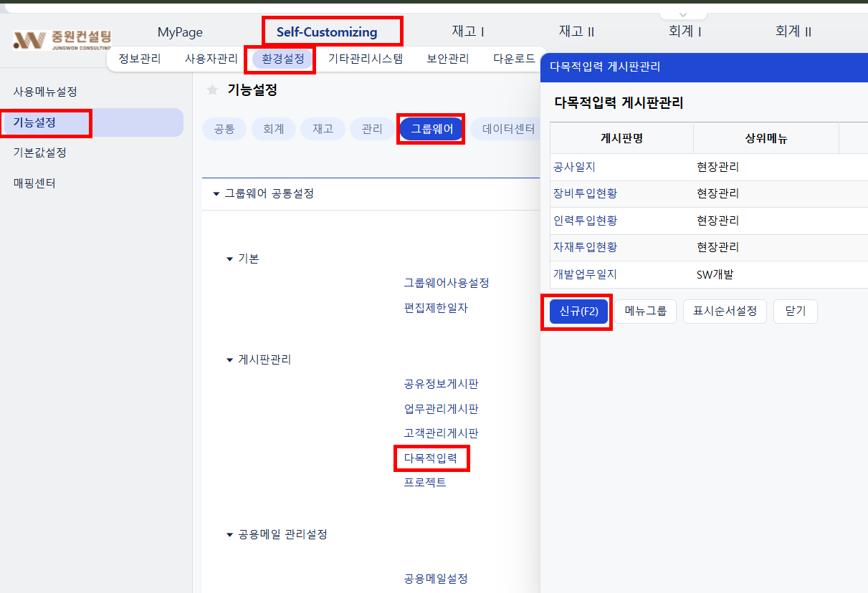Switch to the 공통 category tab
Viewport: 868px width, 593px height.
coord(224,129)
